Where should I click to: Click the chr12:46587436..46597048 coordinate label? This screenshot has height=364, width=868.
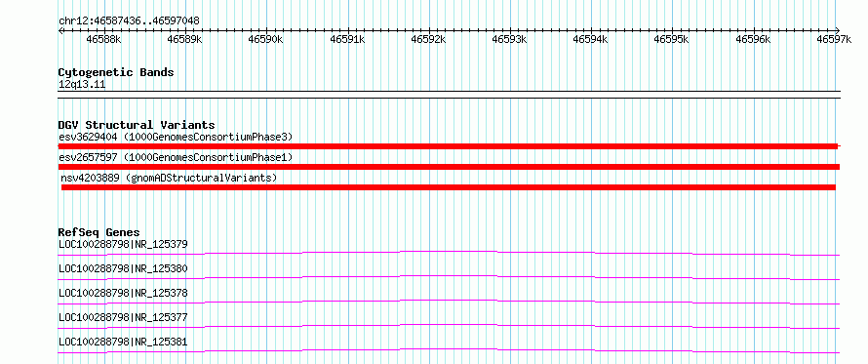pyautogui.click(x=129, y=21)
